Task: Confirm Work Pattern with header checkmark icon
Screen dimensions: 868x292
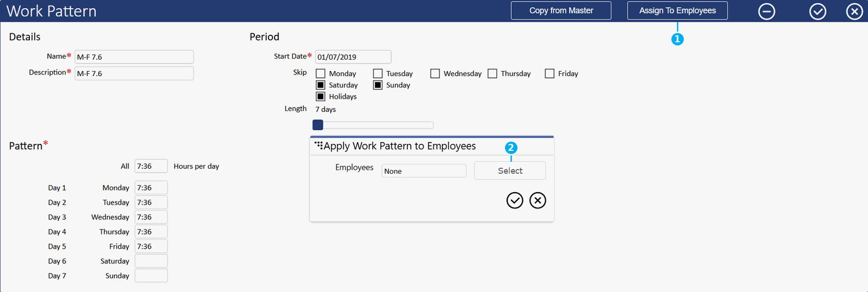Action: point(818,11)
